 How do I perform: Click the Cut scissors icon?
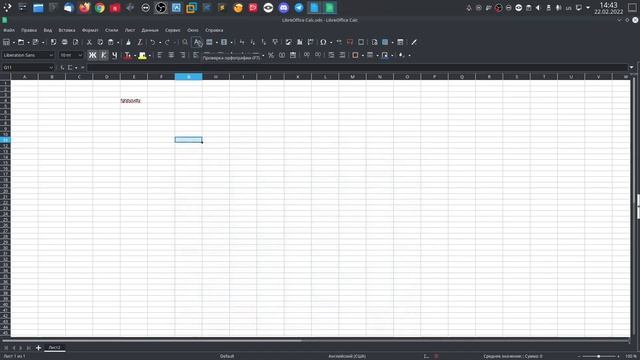89,42
